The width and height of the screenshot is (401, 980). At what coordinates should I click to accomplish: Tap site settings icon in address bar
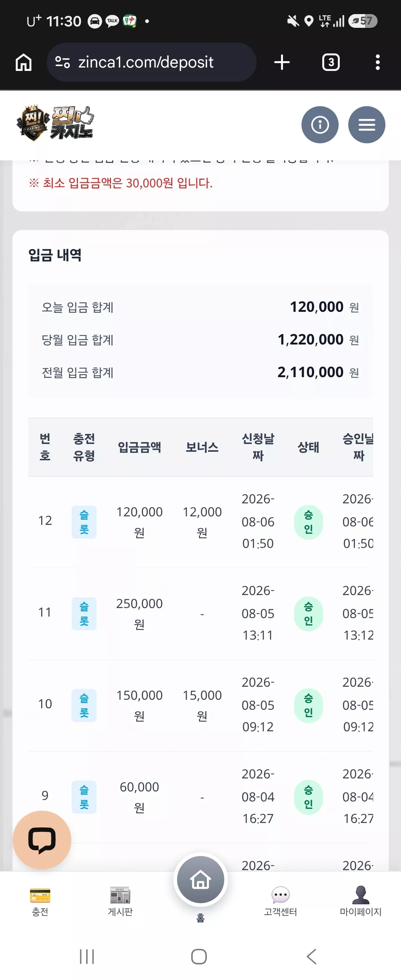pyautogui.click(x=62, y=62)
